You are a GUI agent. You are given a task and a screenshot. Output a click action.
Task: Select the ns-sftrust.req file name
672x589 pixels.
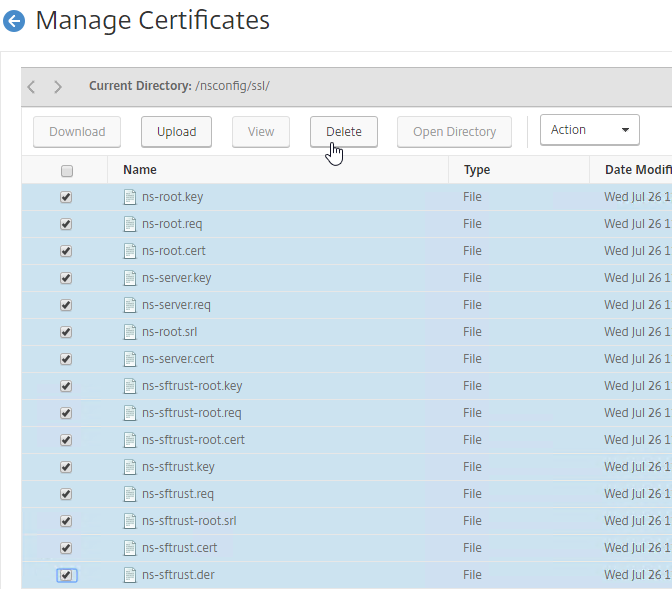[x=178, y=494]
